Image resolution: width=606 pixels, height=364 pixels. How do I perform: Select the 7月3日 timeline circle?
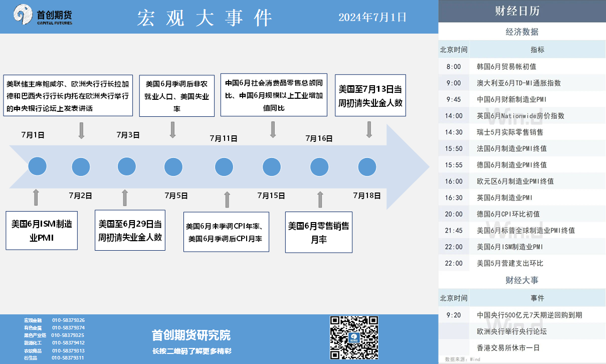coord(126,166)
